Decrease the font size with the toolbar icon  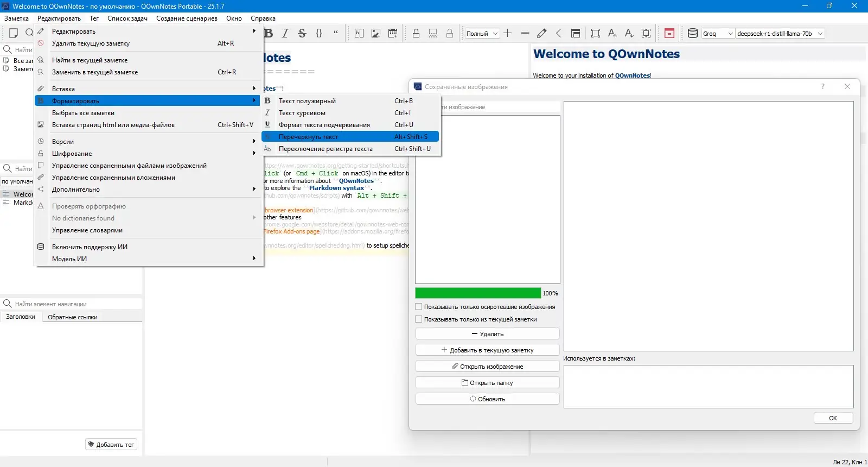coord(629,33)
